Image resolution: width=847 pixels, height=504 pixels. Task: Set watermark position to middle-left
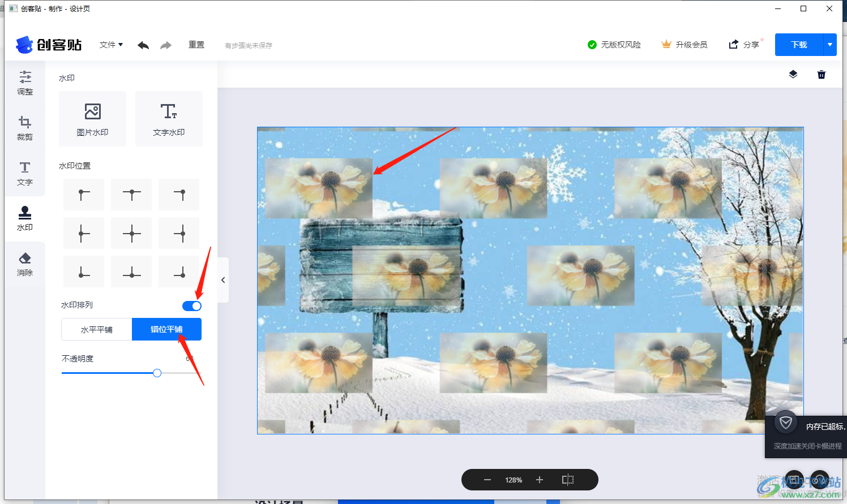[x=84, y=233]
